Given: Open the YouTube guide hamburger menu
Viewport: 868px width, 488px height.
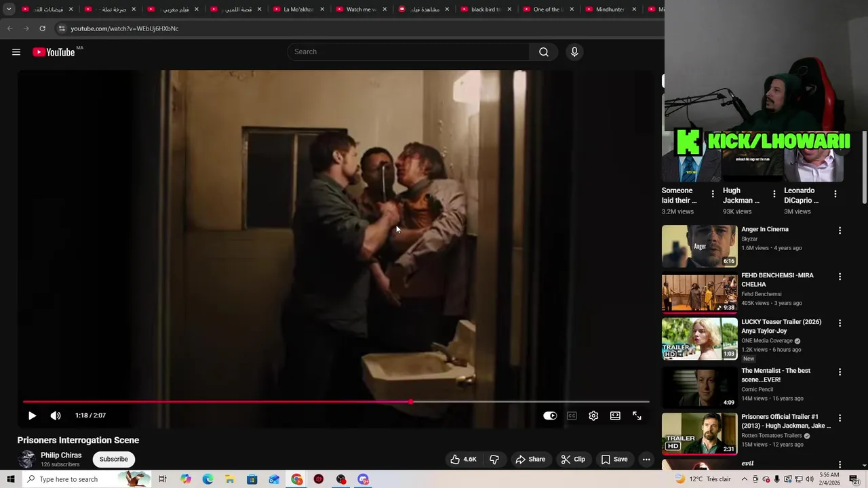Looking at the screenshot, I should (16, 52).
